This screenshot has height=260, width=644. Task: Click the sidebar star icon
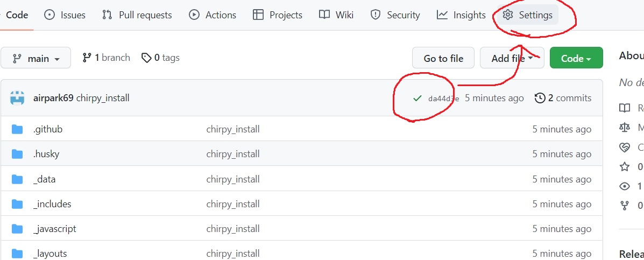[625, 166]
